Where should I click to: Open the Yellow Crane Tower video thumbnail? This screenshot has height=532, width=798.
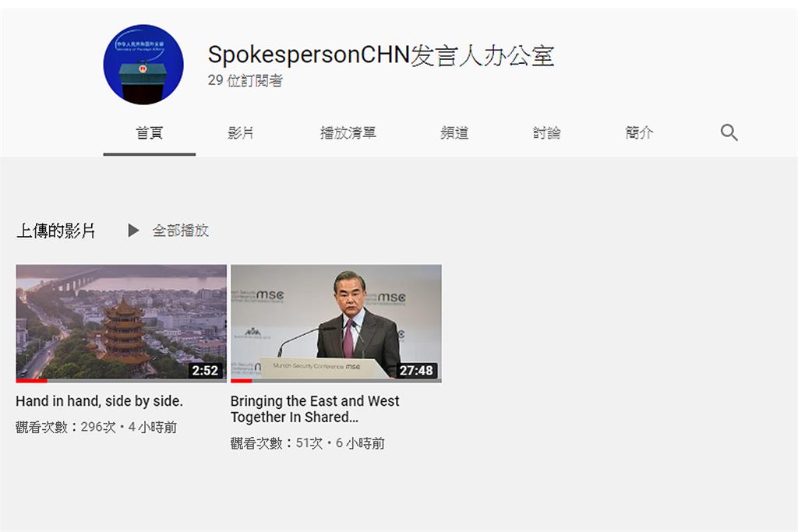(121, 323)
